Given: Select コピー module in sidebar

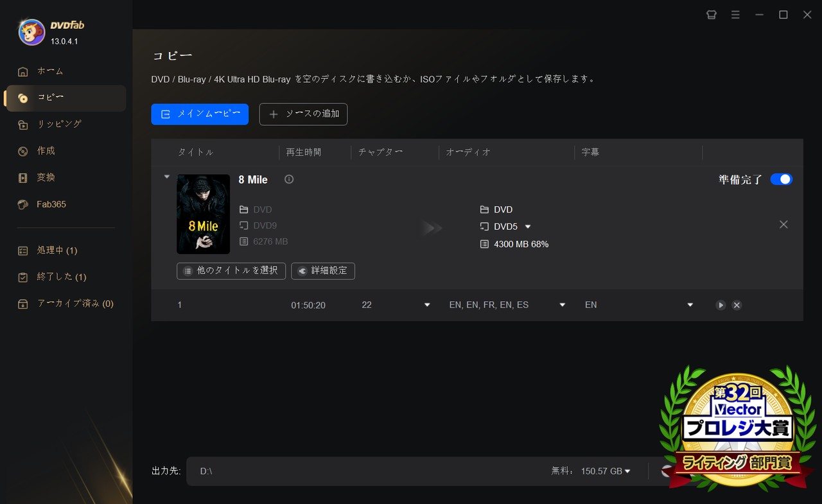Looking at the screenshot, I should pyautogui.click(x=66, y=98).
